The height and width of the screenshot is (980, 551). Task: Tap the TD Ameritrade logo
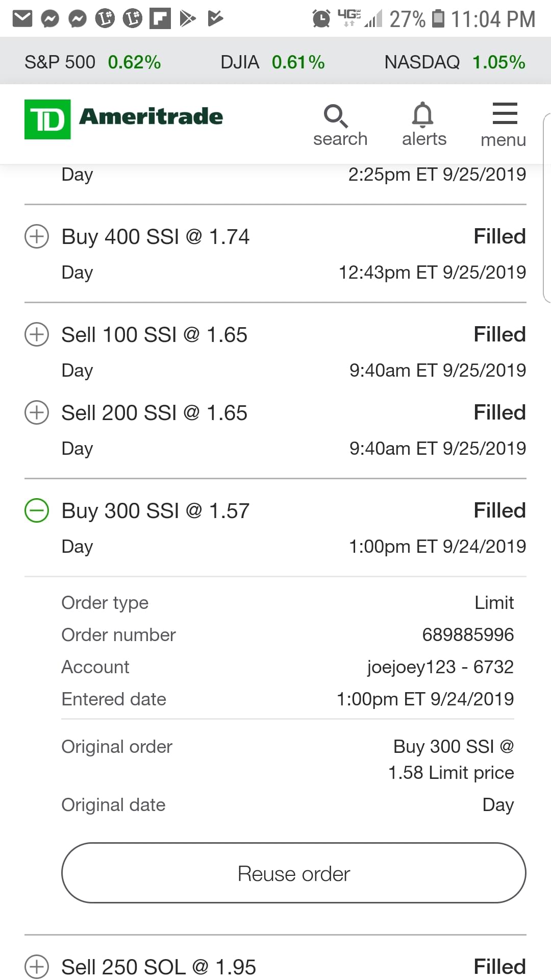click(x=124, y=118)
